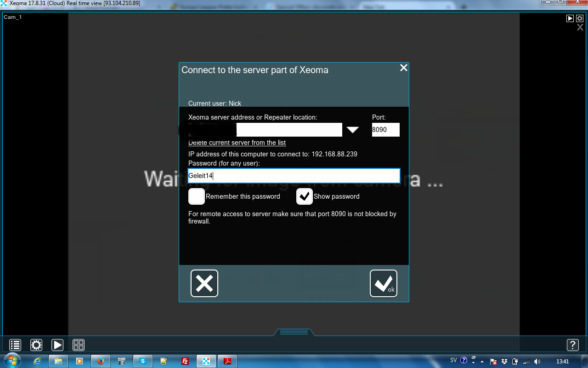Image resolution: width=588 pixels, height=368 pixels.
Task: Open Cam_1 archive play icon at top right
Action: tap(570, 18)
